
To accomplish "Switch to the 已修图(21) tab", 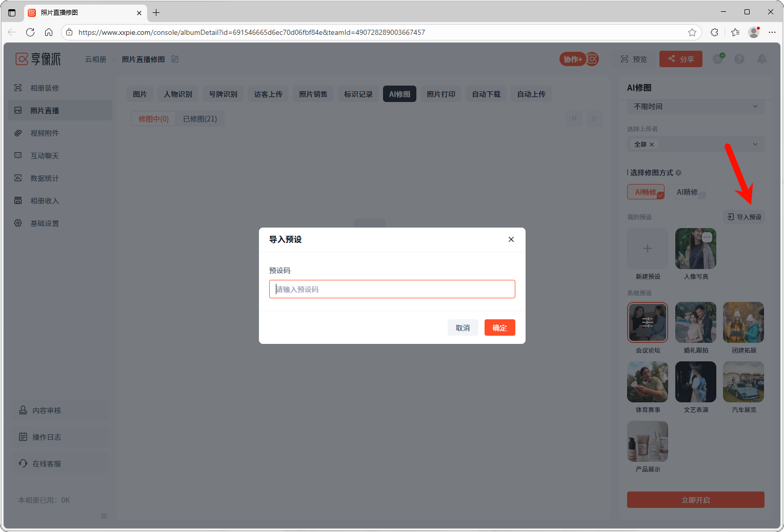I will (x=199, y=119).
